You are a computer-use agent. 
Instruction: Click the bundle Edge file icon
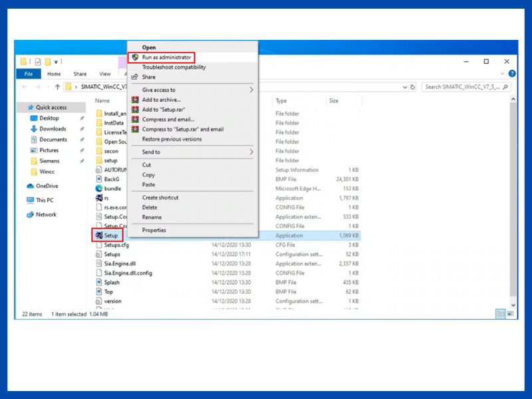click(98, 188)
